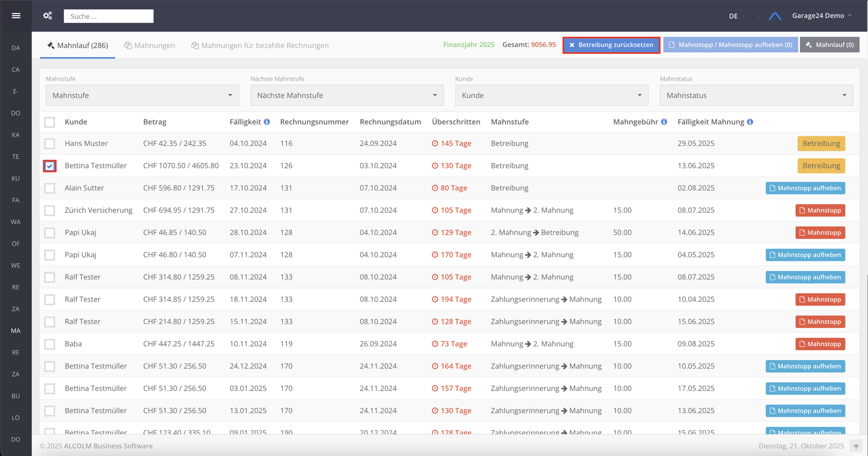Switch to the Mahnungen tab

pos(149,46)
